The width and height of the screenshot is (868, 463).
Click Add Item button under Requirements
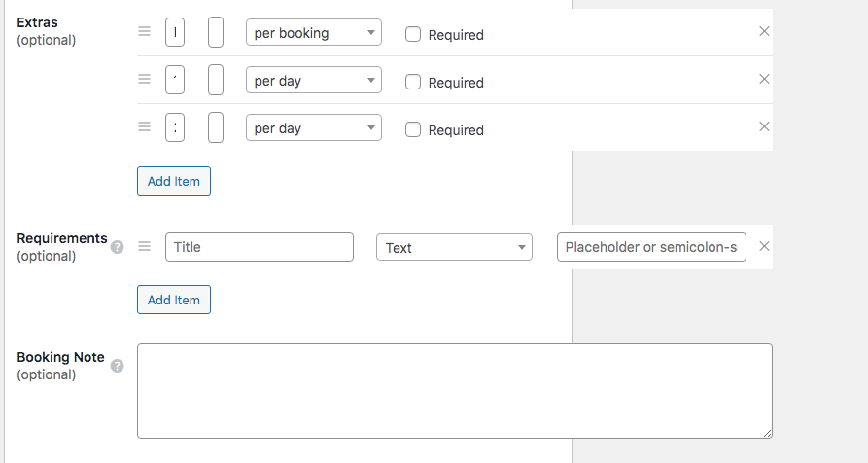[174, 300]
